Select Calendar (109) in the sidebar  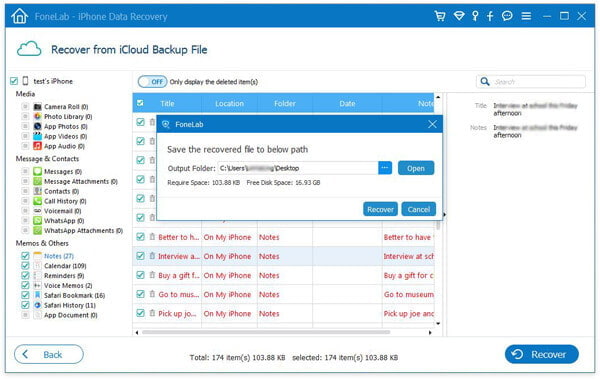point(65,266)
